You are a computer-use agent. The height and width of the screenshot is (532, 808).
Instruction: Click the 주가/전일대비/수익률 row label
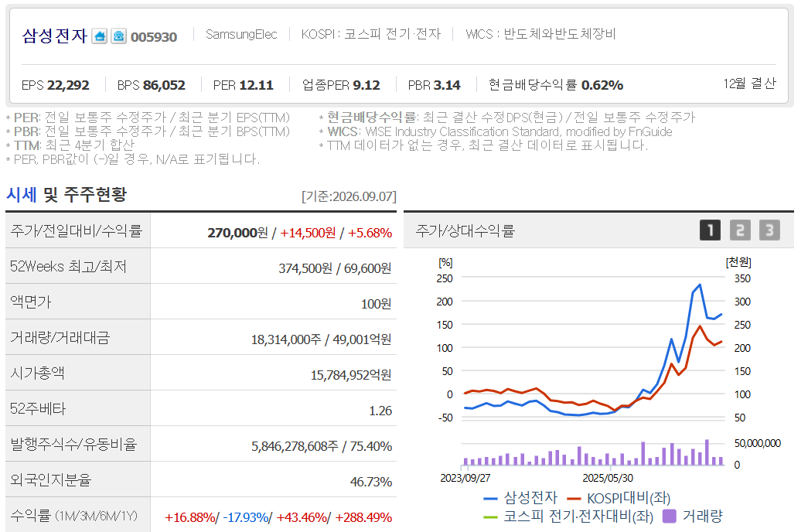76,230
